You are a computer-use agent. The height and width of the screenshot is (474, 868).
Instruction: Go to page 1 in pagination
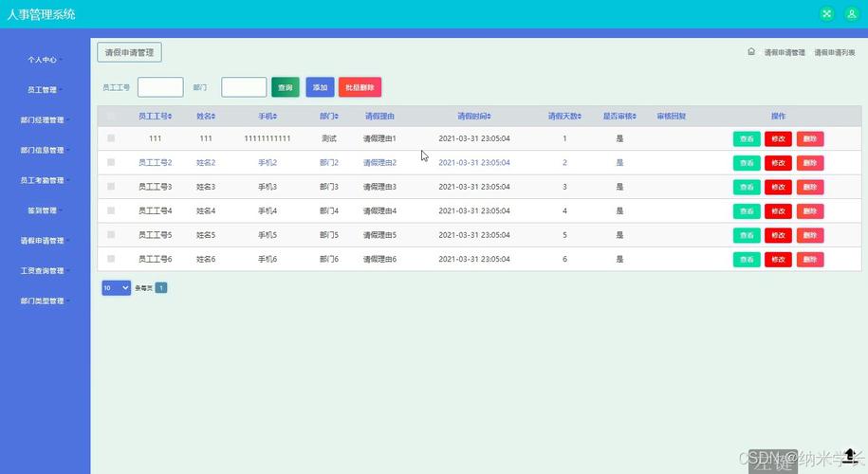161,287
